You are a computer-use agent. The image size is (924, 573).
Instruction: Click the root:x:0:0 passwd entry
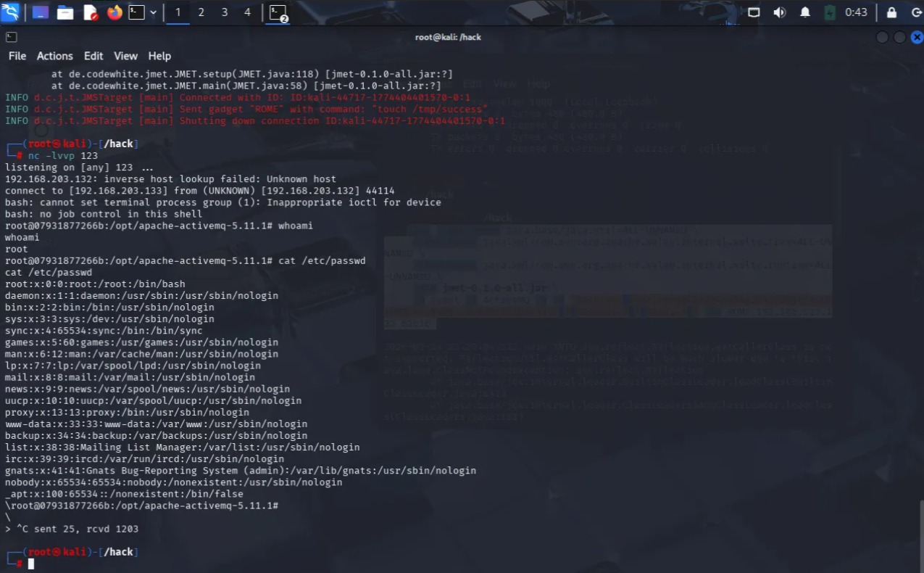pyautogui.click(x=95, y=284)
